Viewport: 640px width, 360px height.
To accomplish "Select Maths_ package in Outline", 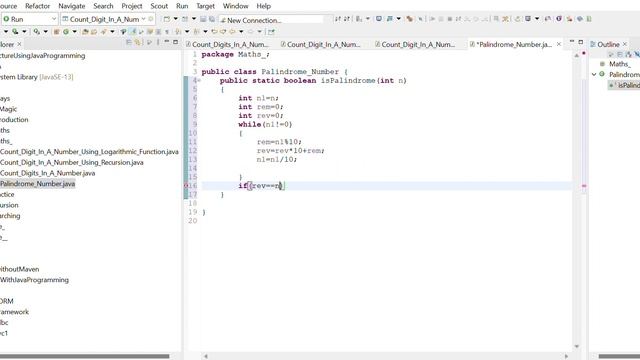I will click(x=620, y=64).
